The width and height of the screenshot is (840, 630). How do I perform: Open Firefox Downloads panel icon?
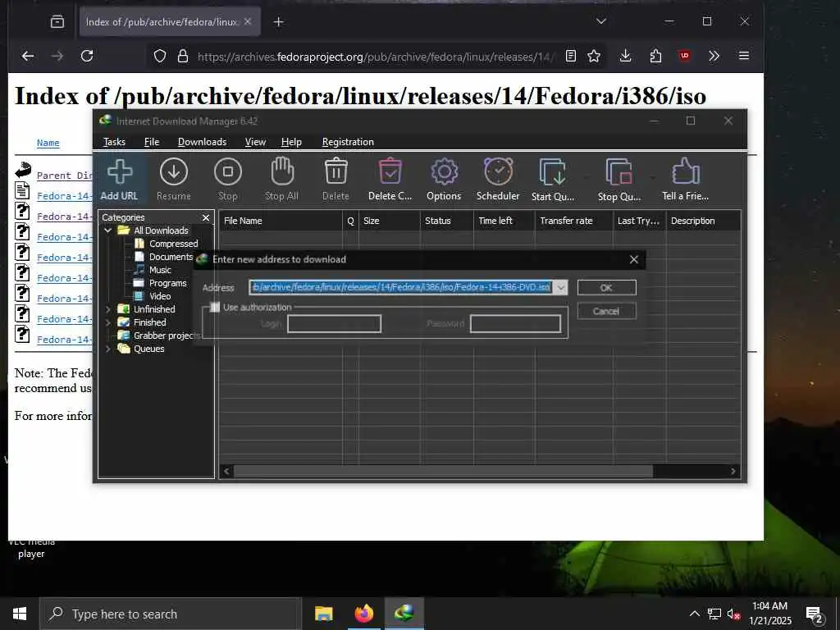(625, 56)
